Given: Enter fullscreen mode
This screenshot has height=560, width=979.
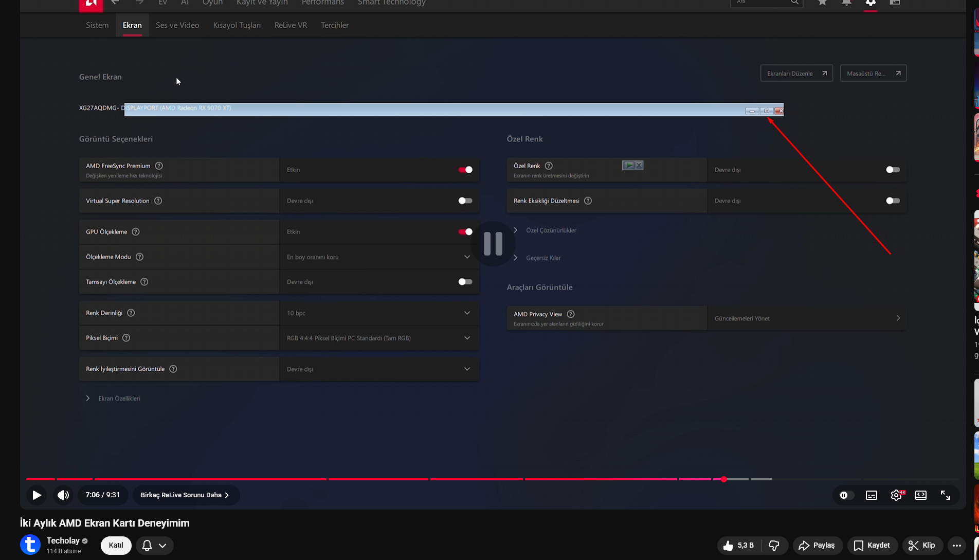Looking at the screenshot, I should [946, 495].
